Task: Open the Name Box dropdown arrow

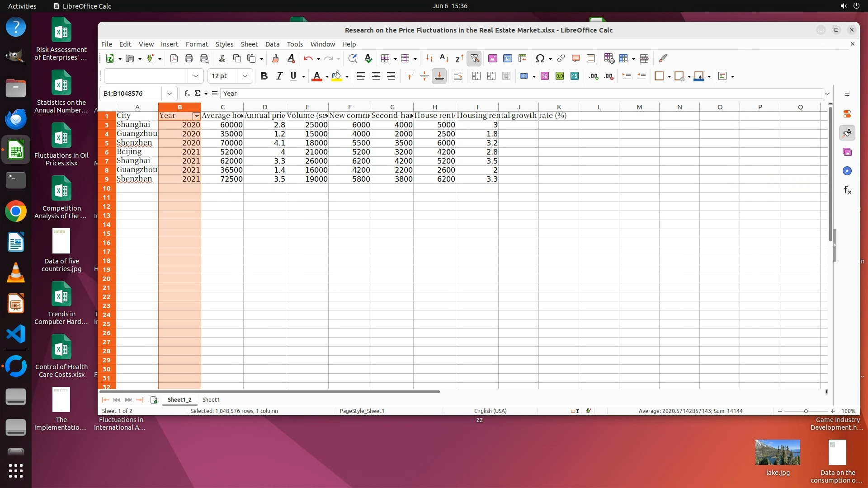Action: [x=170, y=94]
